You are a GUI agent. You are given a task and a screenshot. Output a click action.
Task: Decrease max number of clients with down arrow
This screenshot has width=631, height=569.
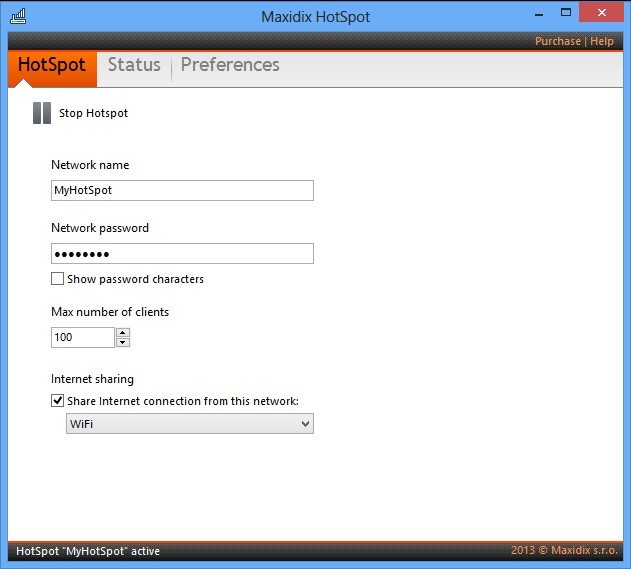(x=123, y=343)
